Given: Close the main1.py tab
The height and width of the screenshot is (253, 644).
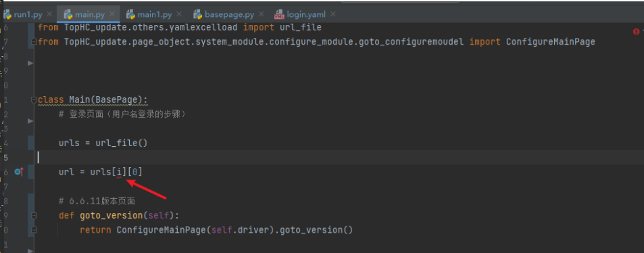Looking at the screenshot, I should pos(178,14).
